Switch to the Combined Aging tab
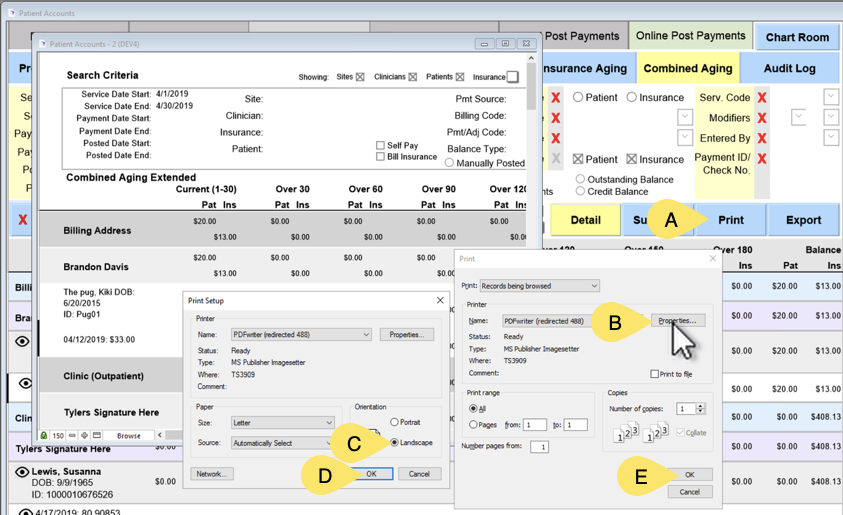Image resolution: width=843 pixels, height=515 pixels. [x=687, y=69]
